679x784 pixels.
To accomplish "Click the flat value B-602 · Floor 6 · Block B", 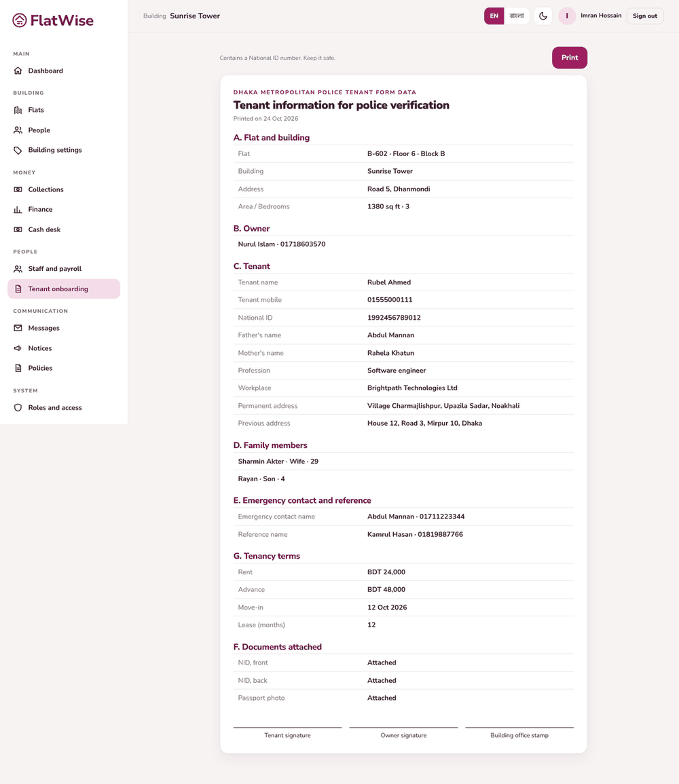I will 406,153.
